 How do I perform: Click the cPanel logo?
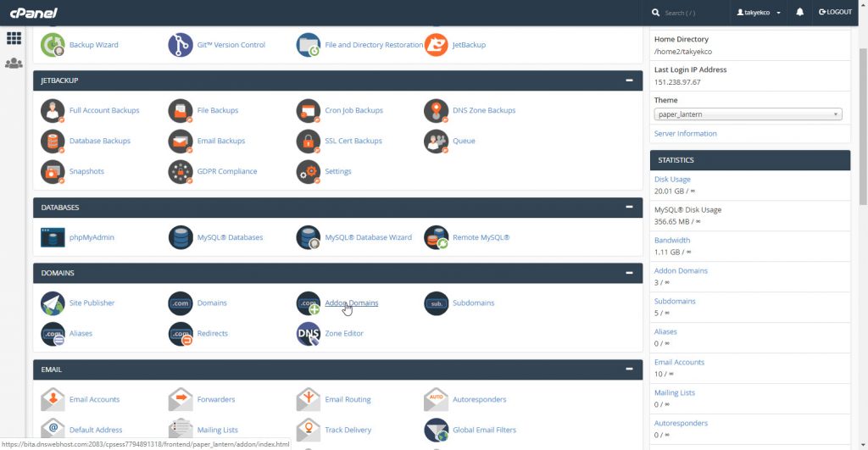pos(34,13)
